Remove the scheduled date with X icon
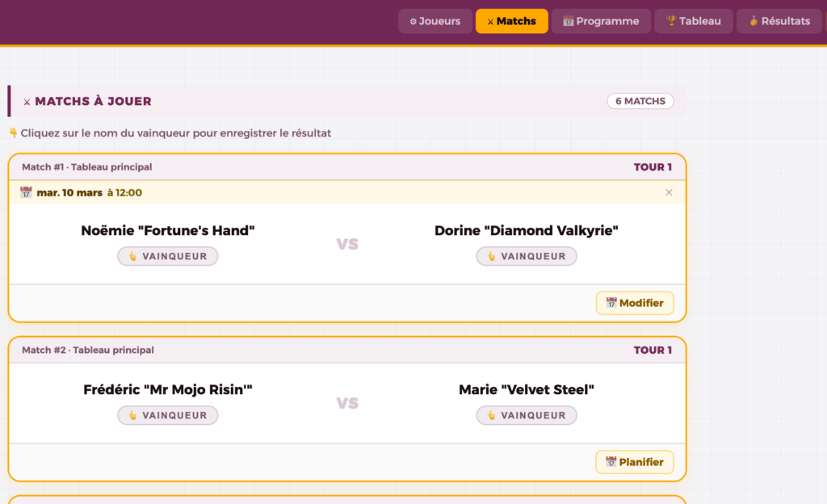827x504 pixels. (669, 192)
